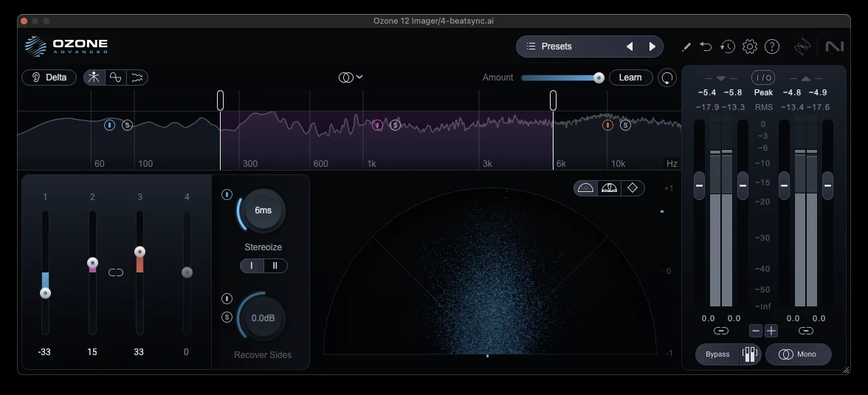Select the Lissajous diamond vectorscope icon
The width and height of the screenshot is (868, 395).
[x=633, y=188]
